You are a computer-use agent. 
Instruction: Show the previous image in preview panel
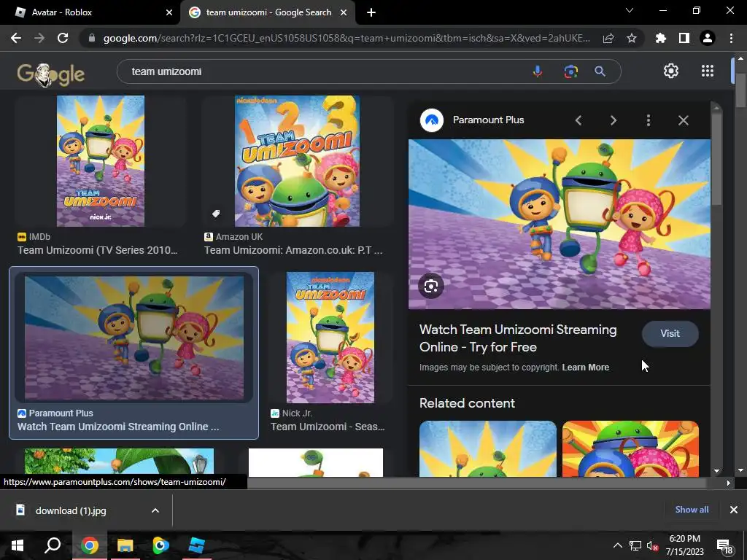tap(578, 120)
